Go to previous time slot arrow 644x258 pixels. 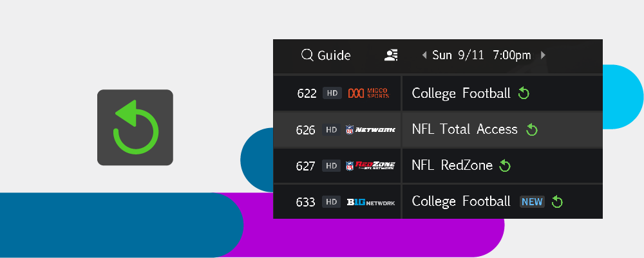424,55
